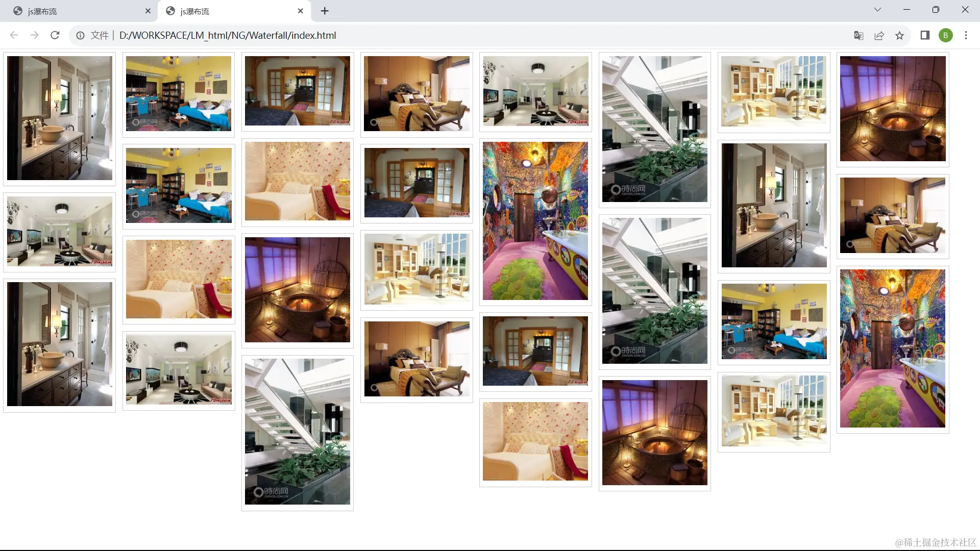This screenshot has height=551, width=980.
Task: Open the green B profile avatar
Action: (x=945, y=35)
